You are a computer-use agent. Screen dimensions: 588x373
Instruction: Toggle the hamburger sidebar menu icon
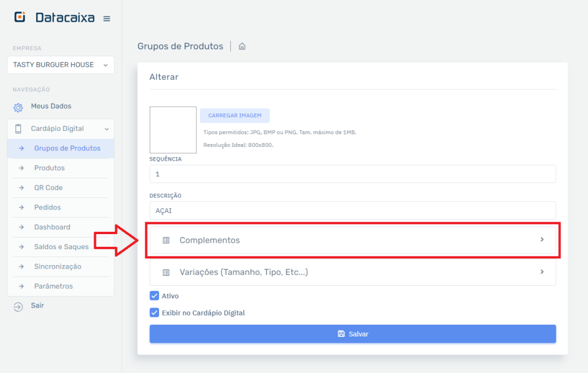(106, 19)
